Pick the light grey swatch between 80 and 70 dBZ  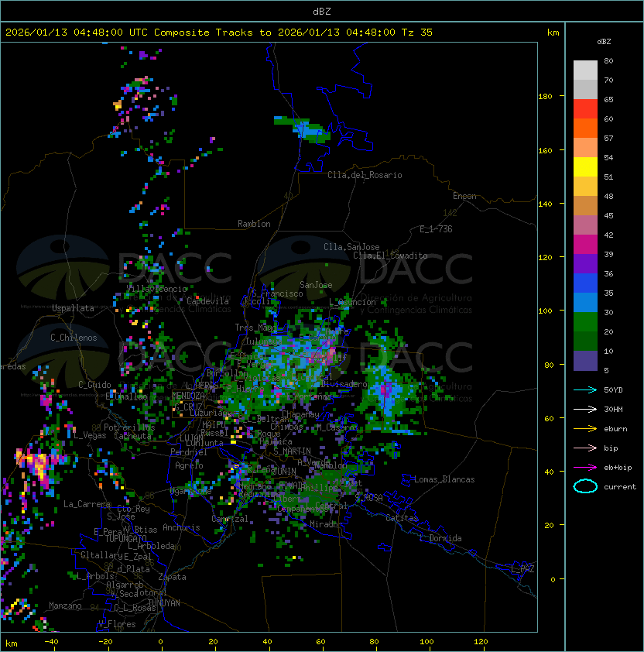[585, 70]
